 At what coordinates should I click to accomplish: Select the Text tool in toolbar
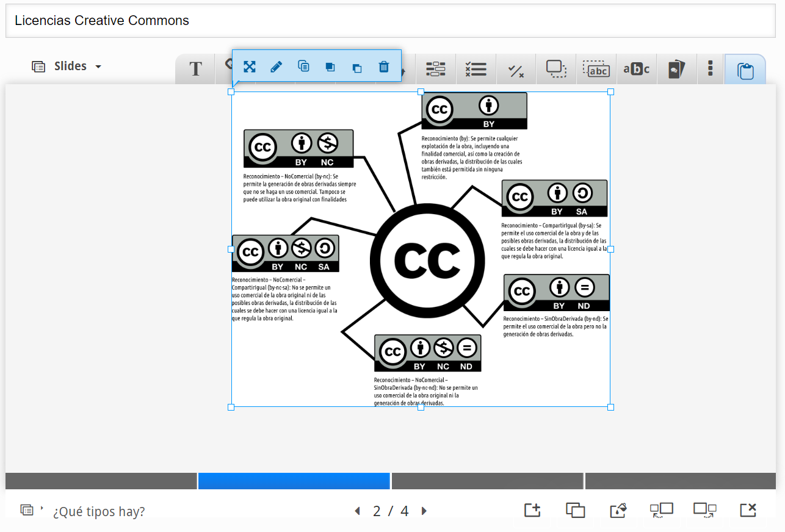pyautogui.click(x=195, y=69)
